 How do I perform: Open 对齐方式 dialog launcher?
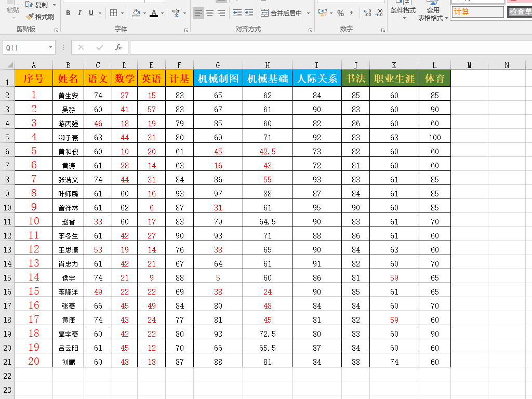point(311,31)
